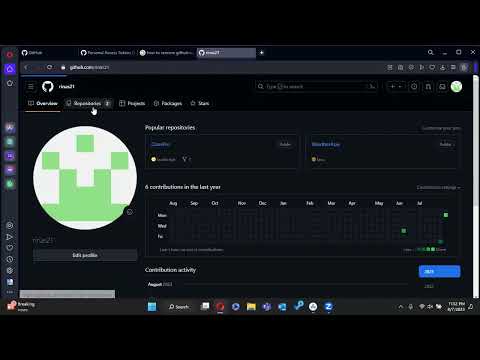Click the toolbar snapshot camera icon
This screenshot has width=480, height=360.
[x=400, y=67]
